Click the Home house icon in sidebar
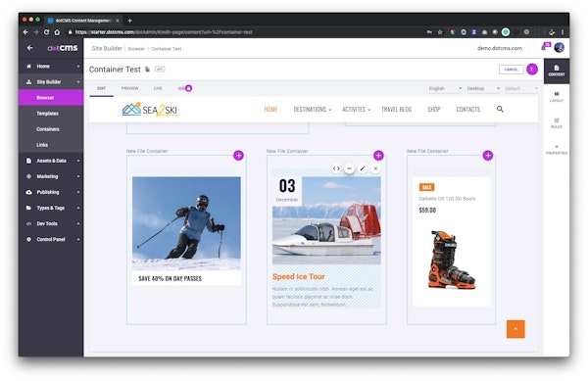The height and width of the screenshot is (381, 588). 28,67
